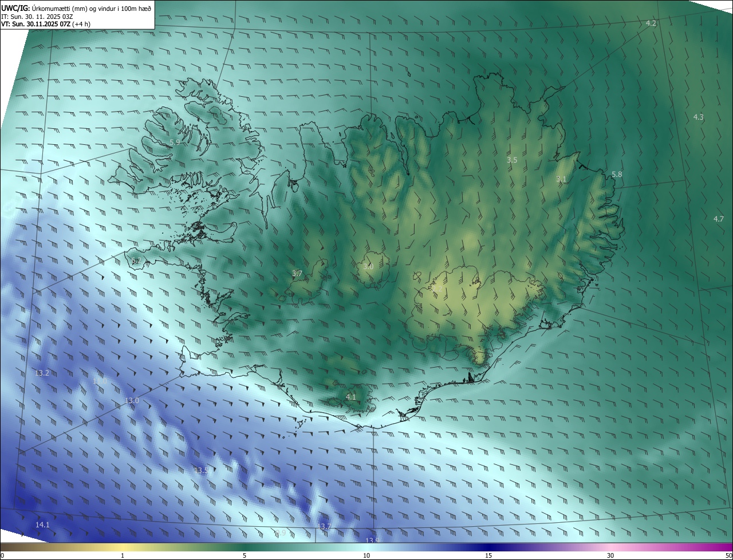This screenshot has width=733, height=560.
Task: Click the map value label 4.1
Action: point(351,397)
